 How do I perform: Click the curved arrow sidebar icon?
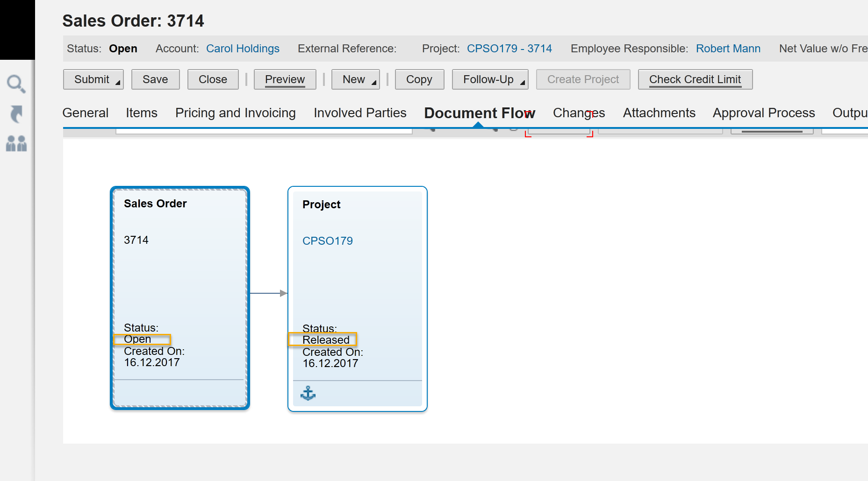(16, 114)
